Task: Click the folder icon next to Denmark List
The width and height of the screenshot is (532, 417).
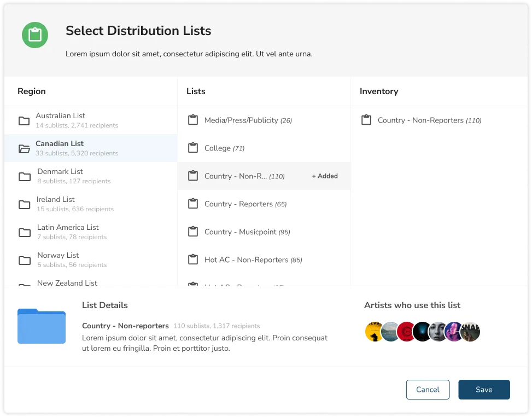Action: click(24, 176)
